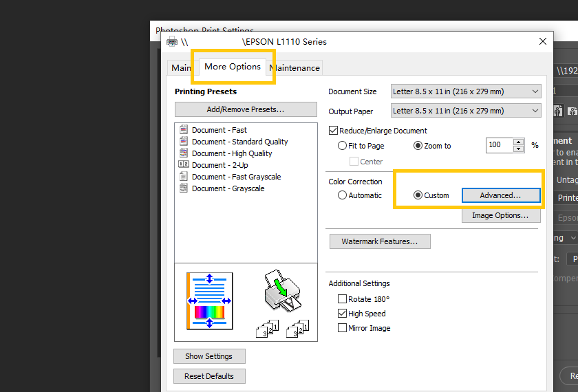
Task: Switch to the Main tab
Action: click(x=181, y=67)
